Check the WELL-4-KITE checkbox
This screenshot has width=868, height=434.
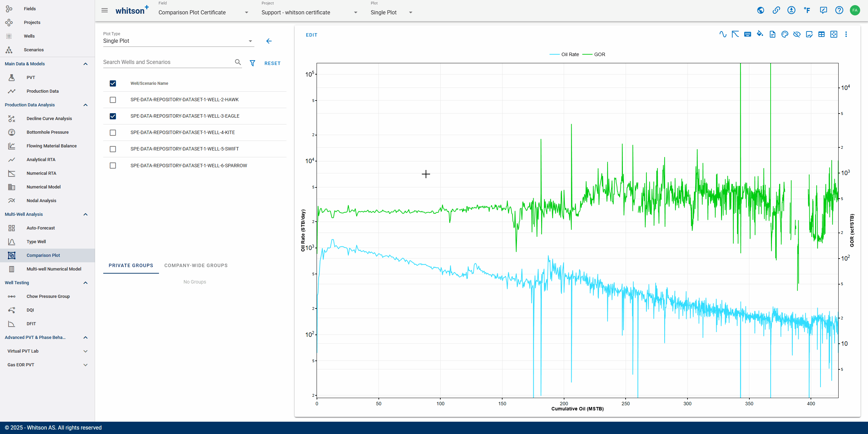click(x=113, y=133)
